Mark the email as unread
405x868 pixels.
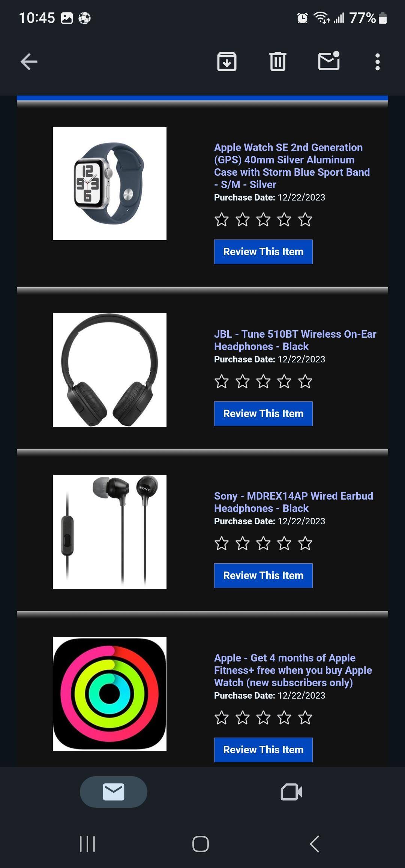point(329,61)
